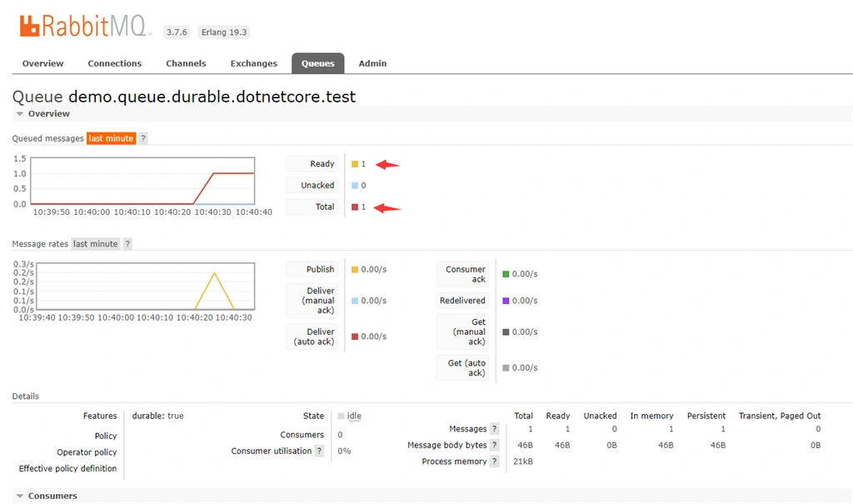Click the Ready legend label
The image size is (853, 504).
tap(312, 164)
